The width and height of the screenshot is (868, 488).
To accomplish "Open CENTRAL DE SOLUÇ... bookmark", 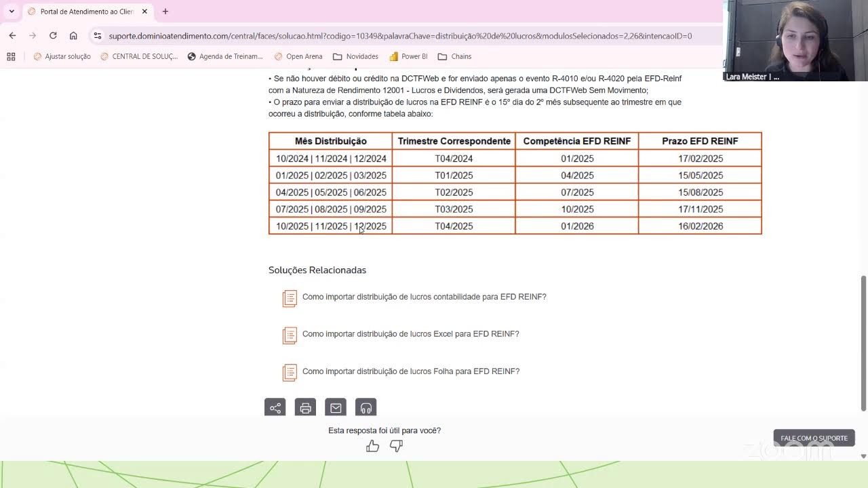I will [x=139, y=56].
